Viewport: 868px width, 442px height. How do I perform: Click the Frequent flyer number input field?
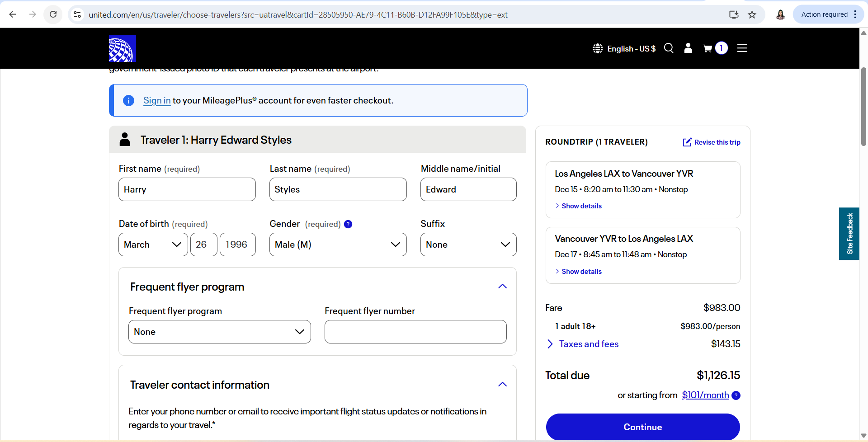[415, 332]
